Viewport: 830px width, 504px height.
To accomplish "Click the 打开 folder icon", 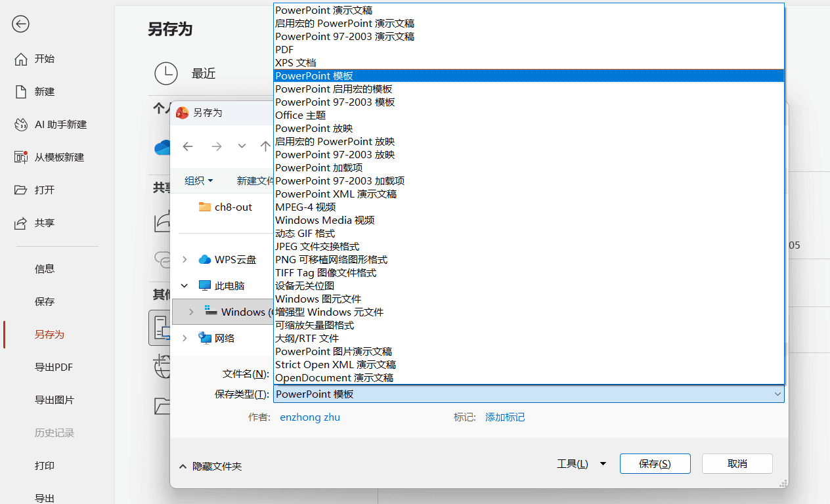I will pos(21,190).
